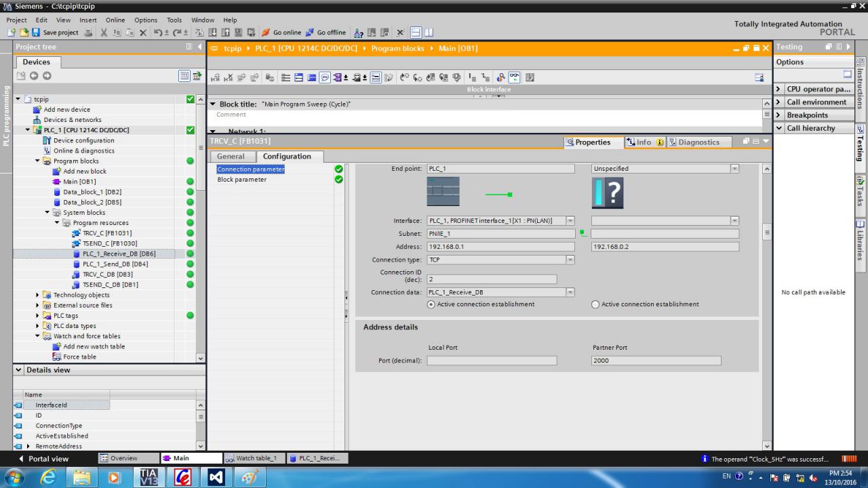The width and height of the screenshot is (868, 488).
Task: Click the split editor horizontally icon
Action: [x=416, y=33]
